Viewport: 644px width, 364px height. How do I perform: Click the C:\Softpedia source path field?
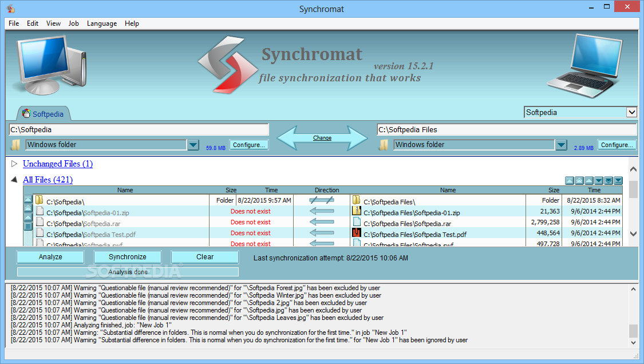coord(139,129)
